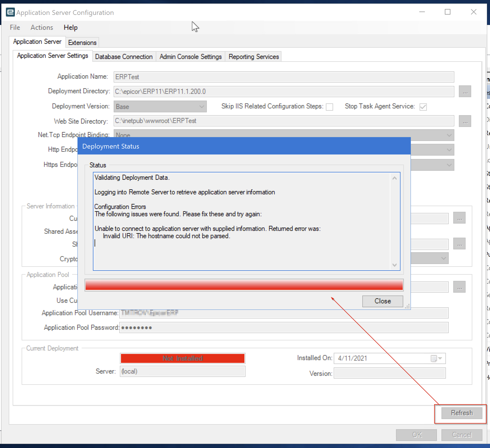Click the Refresh button

pos(462,413)
